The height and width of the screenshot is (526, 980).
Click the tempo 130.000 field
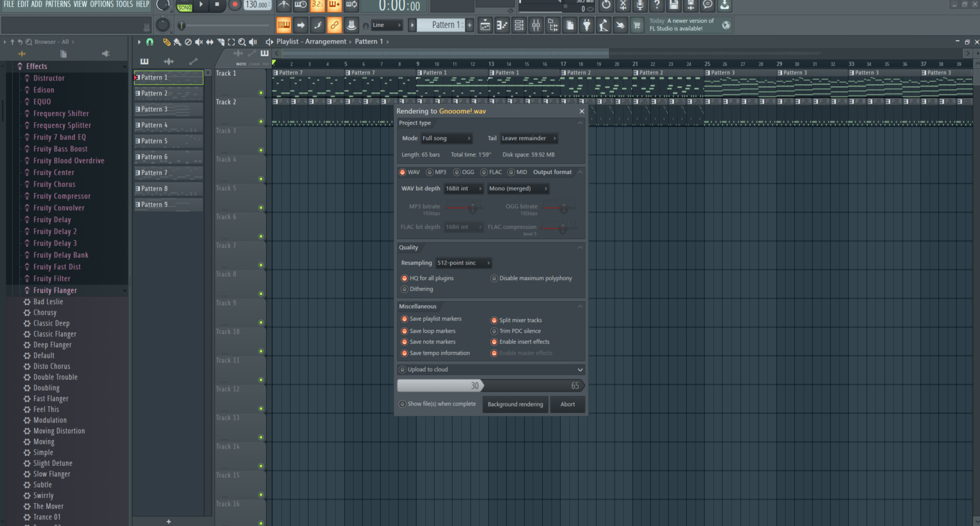point(257,5)
